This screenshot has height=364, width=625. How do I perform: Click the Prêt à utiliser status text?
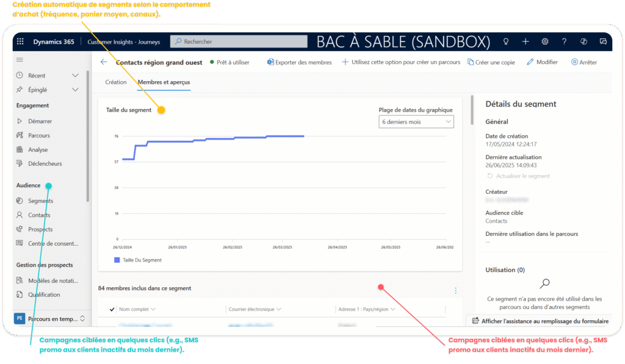tap(233, 62)
